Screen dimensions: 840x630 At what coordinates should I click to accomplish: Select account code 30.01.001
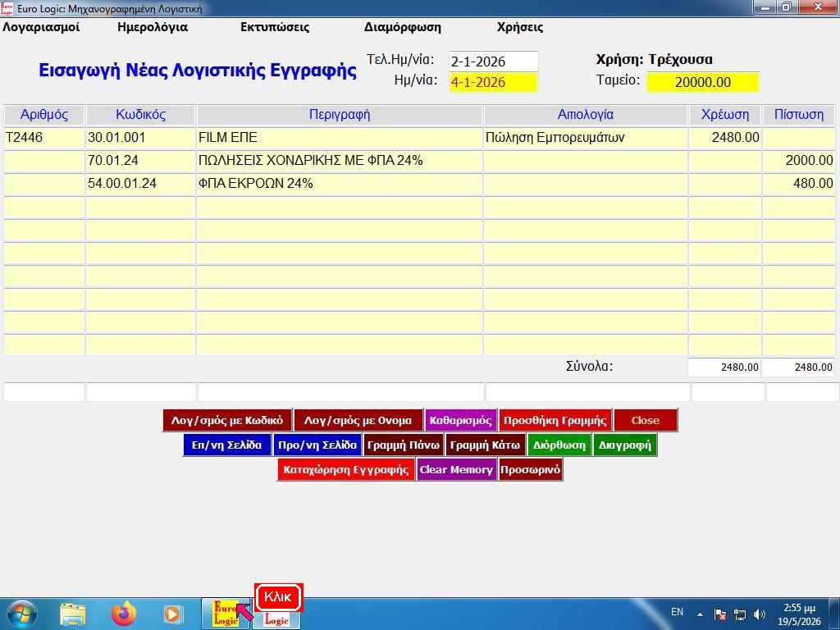[140, 138]
